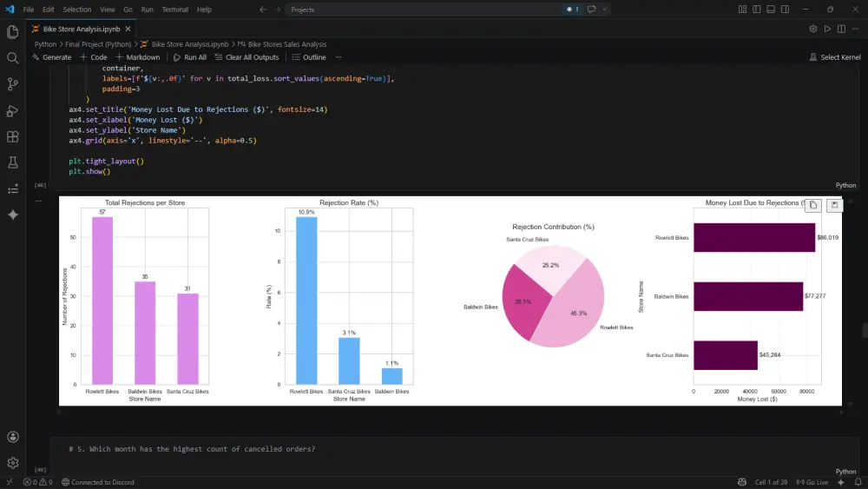Click the sparkle icon in status bar

[841, 482]
